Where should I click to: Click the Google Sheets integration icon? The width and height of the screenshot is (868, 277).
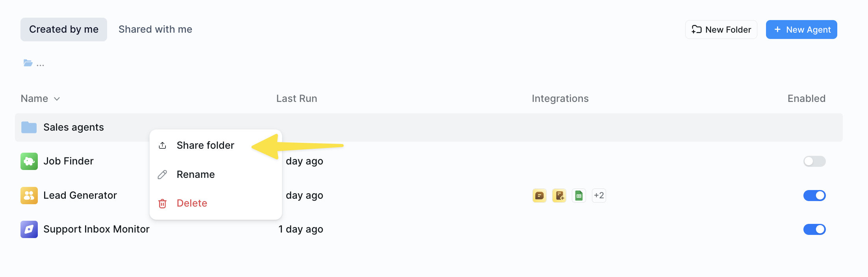pyautogui.click(x=579, y=195)
